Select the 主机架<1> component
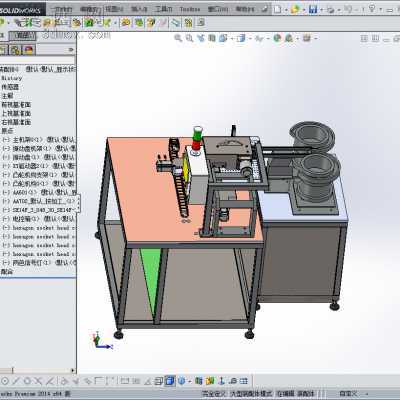 coord(39,140)
